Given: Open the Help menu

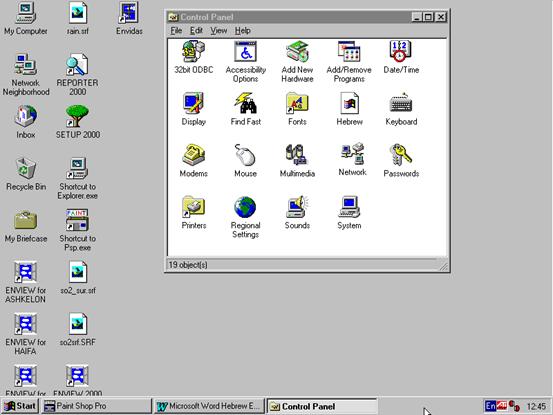Looking at the screenshot, I should point(243,31).
